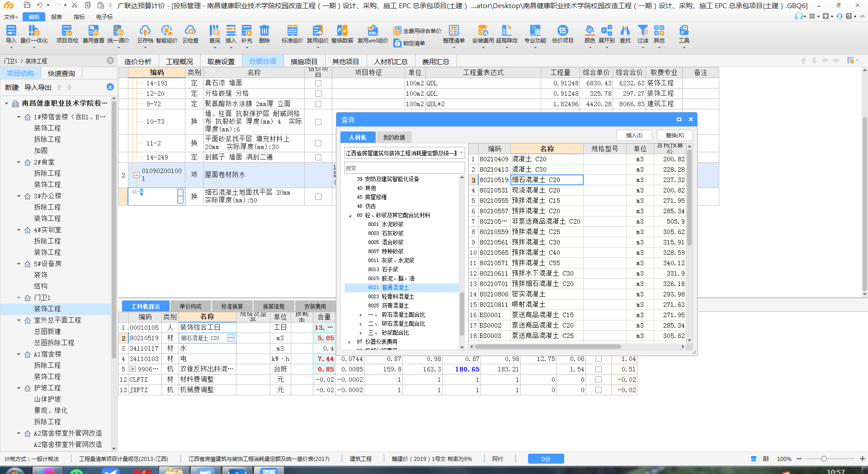Click the 估价项目 icon

[x=563, y=34]
